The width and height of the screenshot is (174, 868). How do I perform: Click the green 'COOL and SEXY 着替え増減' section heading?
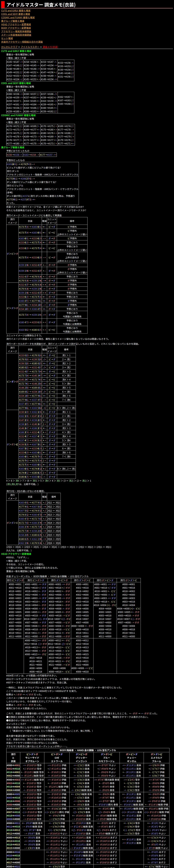(16, 83)
